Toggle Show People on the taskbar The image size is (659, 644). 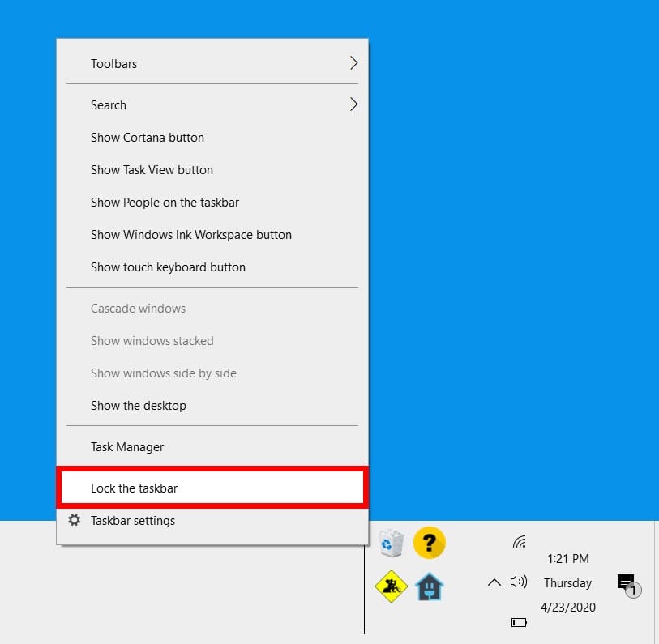(165, 203)
